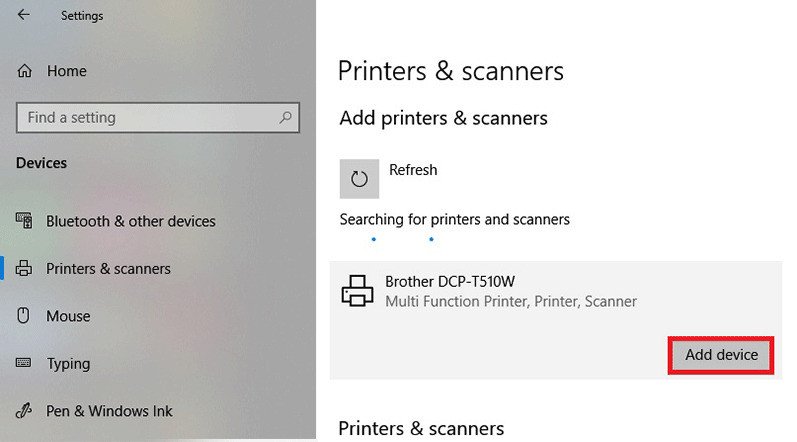This screenshot has height=442, width=797.
Task: Click the Home icon in sidebar
Action: tap(25, 71)
